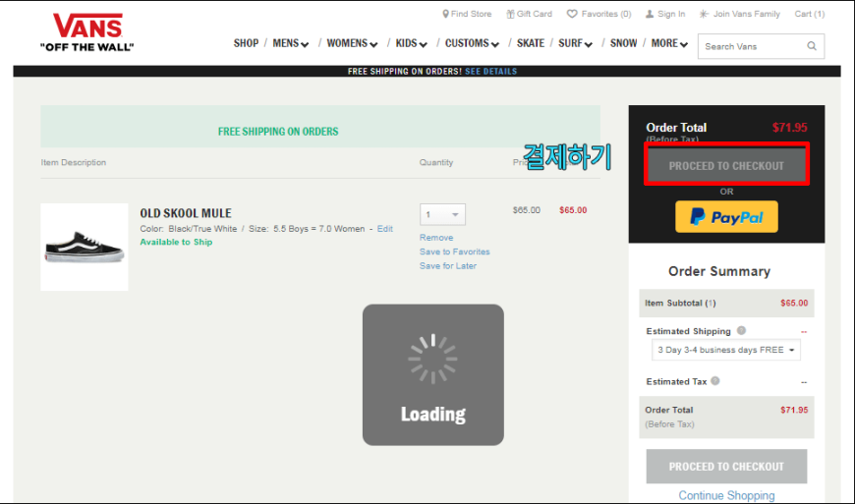Screen dimensions: 855x504
Task: Open the SHOP menu
Action: click(x=246, y=43)
